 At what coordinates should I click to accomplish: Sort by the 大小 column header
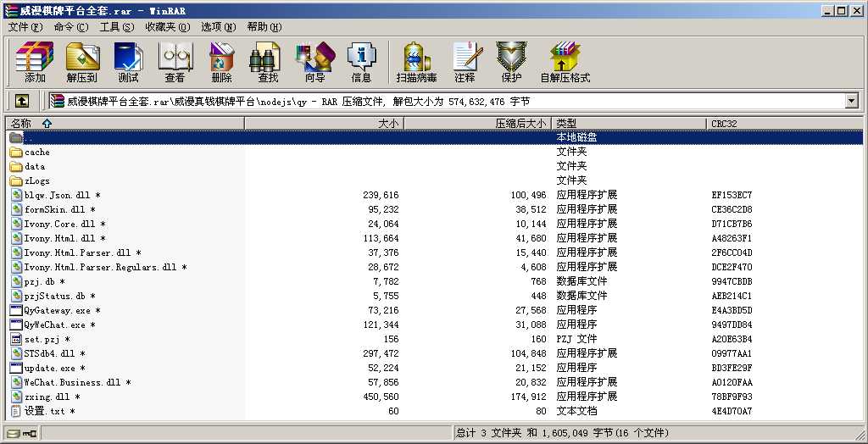[x=325, y=124]
